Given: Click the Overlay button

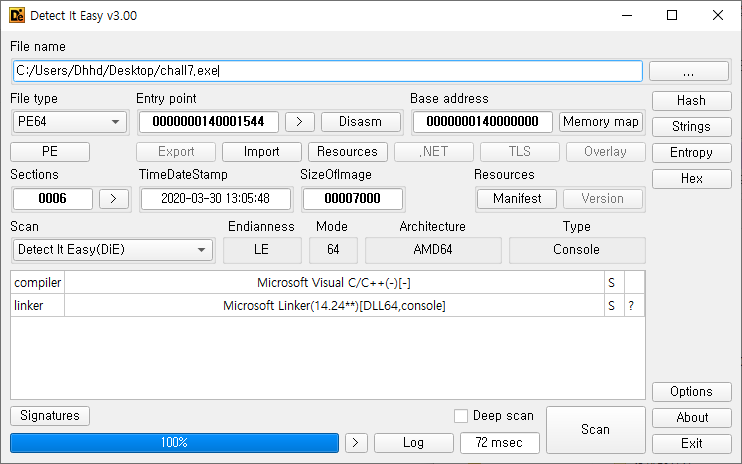Looking at the screenshot, I should (606, 152).
